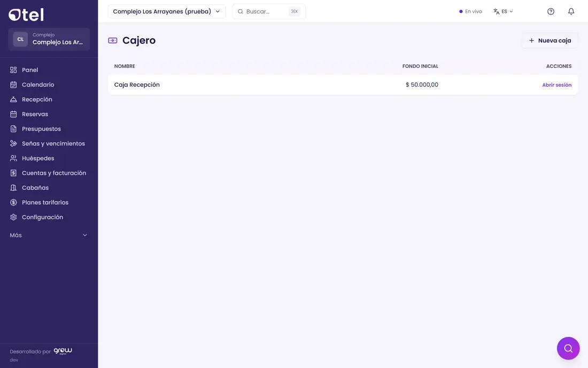Click the Huéspedes people icon
Screen dimensions: 588x368
(x=13, y=158)
